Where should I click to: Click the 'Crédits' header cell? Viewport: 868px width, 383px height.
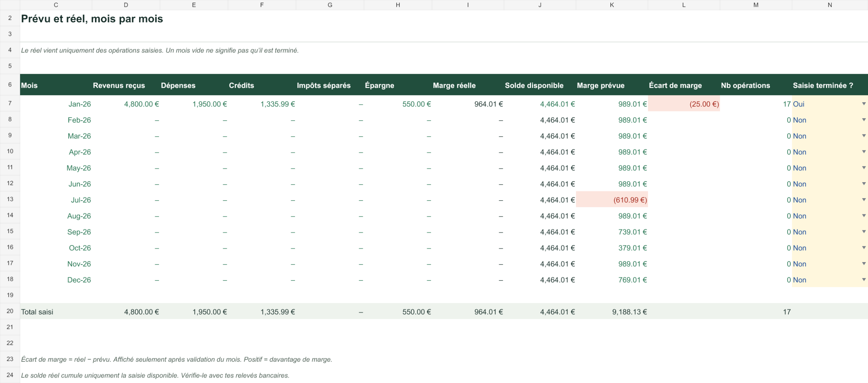[262, 85]
